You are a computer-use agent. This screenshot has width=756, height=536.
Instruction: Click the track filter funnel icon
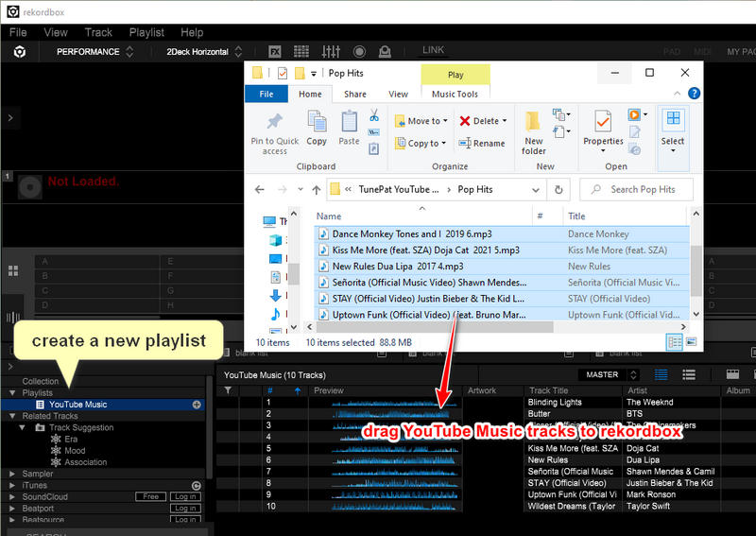click(x=228, y=390)
